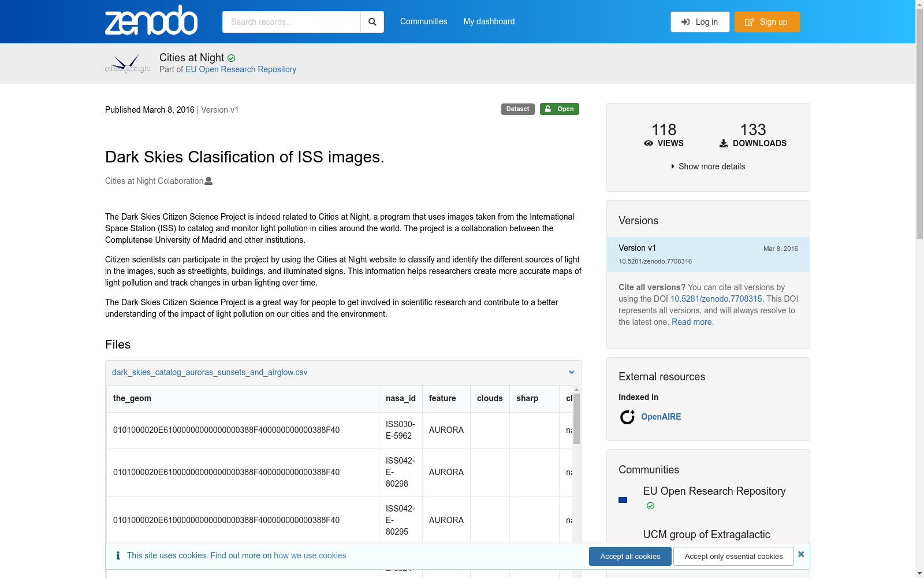Dismiss the cookie banner with the X

801,554
